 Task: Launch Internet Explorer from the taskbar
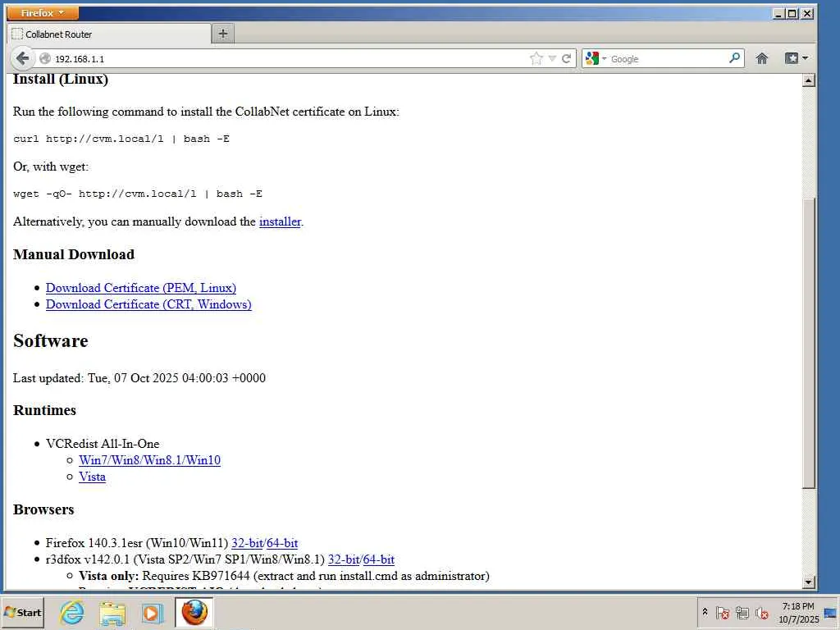[x=72, y=612]
